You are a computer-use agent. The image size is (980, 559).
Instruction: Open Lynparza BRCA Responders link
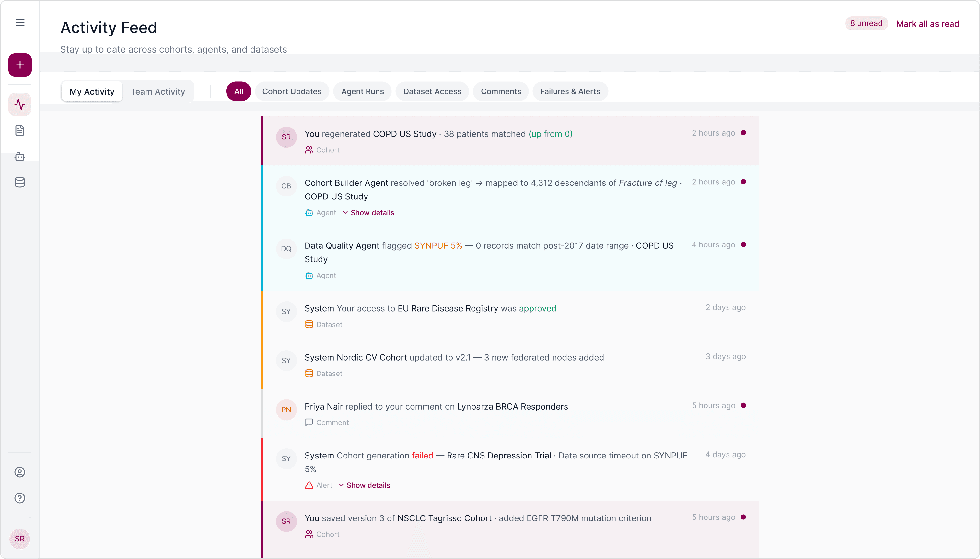[x=513, y=407]
